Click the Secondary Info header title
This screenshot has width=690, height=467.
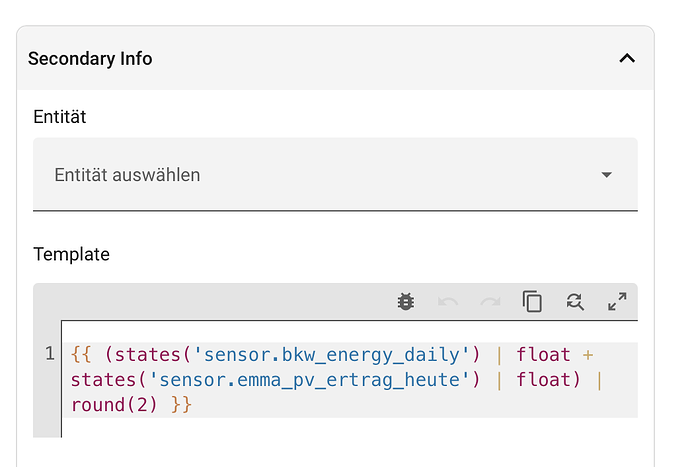coord(90,59)
